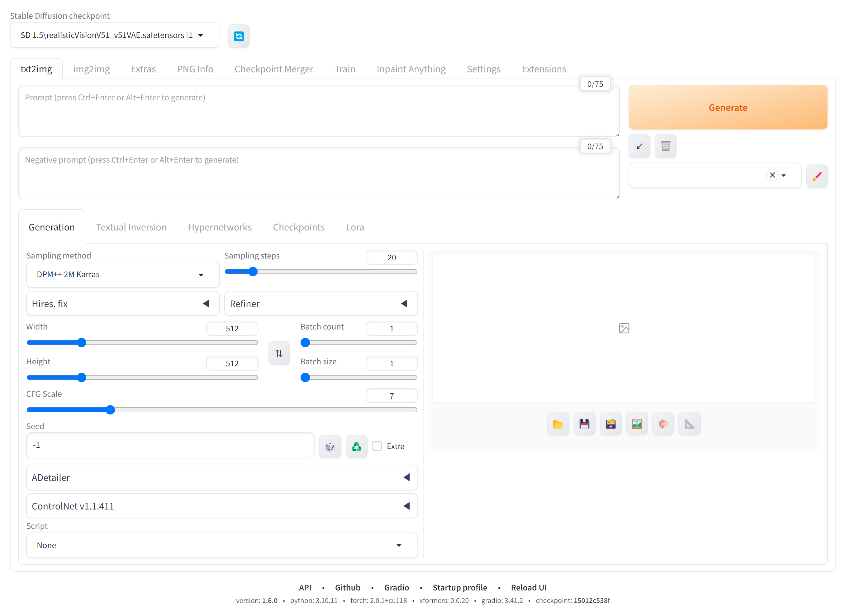Screen dimensions: 846x616
Task: Click the trash icon to clear prompt
Action: [665, 146]
